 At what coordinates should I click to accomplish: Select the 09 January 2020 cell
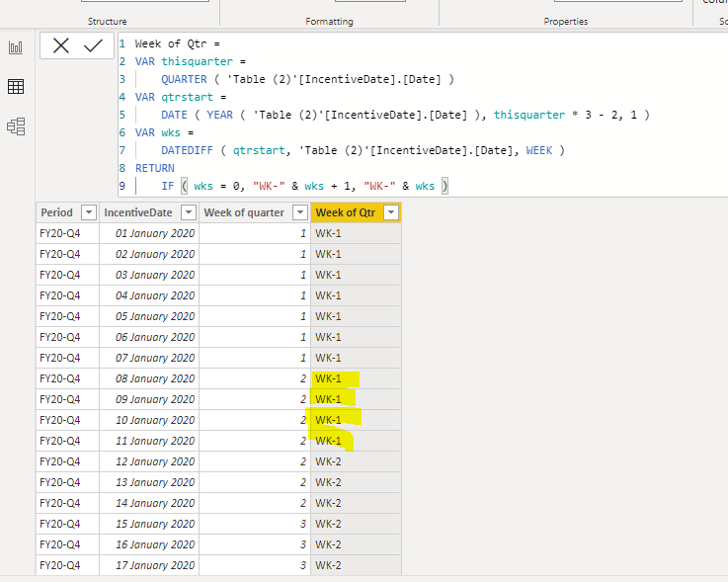(x=149, y=399)
